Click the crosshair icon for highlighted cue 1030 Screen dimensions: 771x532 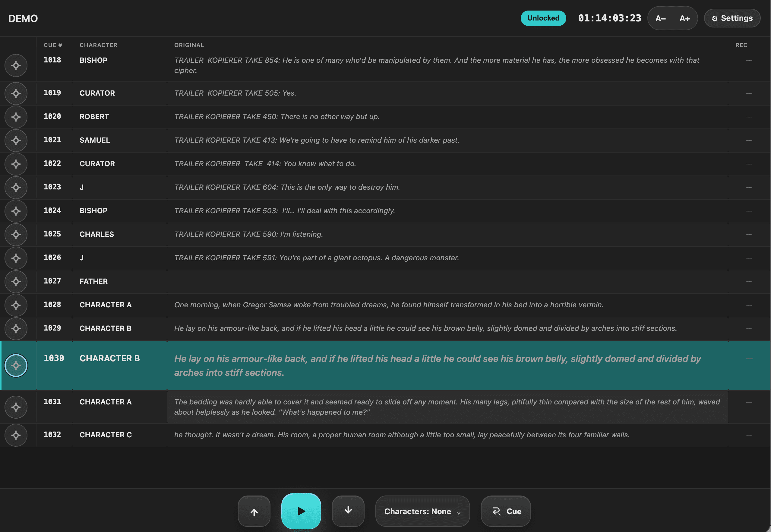(x=16, y=365)
